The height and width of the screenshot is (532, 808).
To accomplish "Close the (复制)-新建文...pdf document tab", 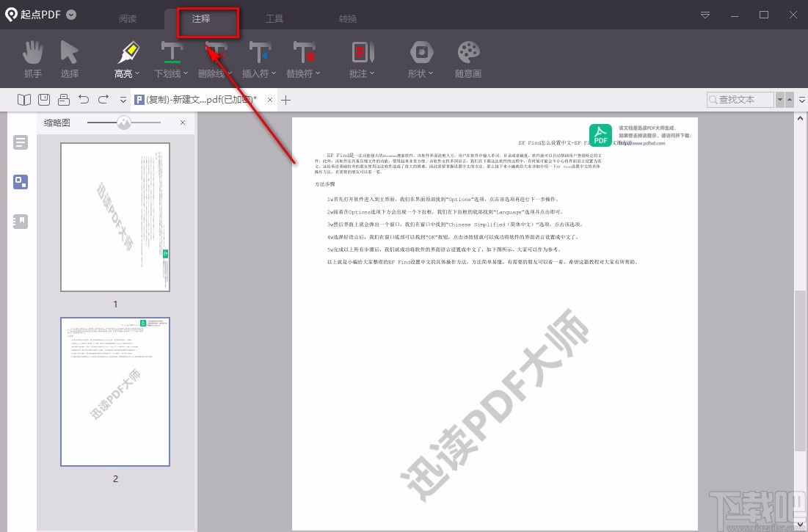I will pos(270,99).
